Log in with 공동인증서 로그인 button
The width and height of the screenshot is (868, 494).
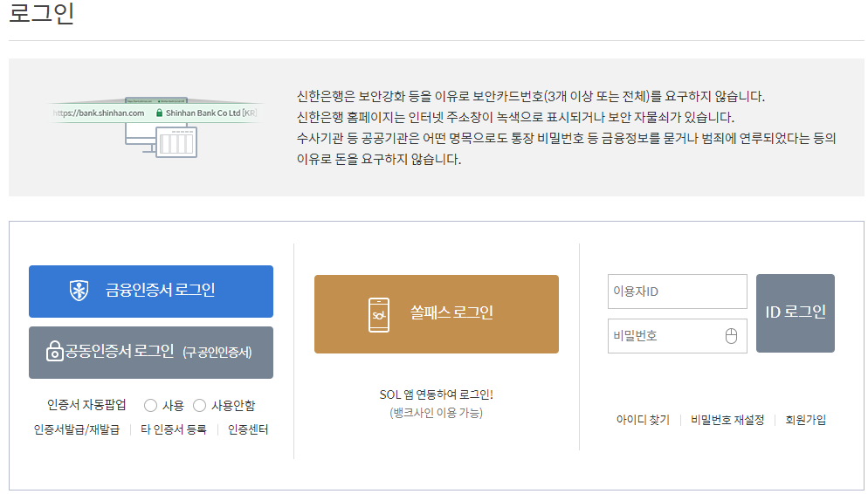(151, 353)
